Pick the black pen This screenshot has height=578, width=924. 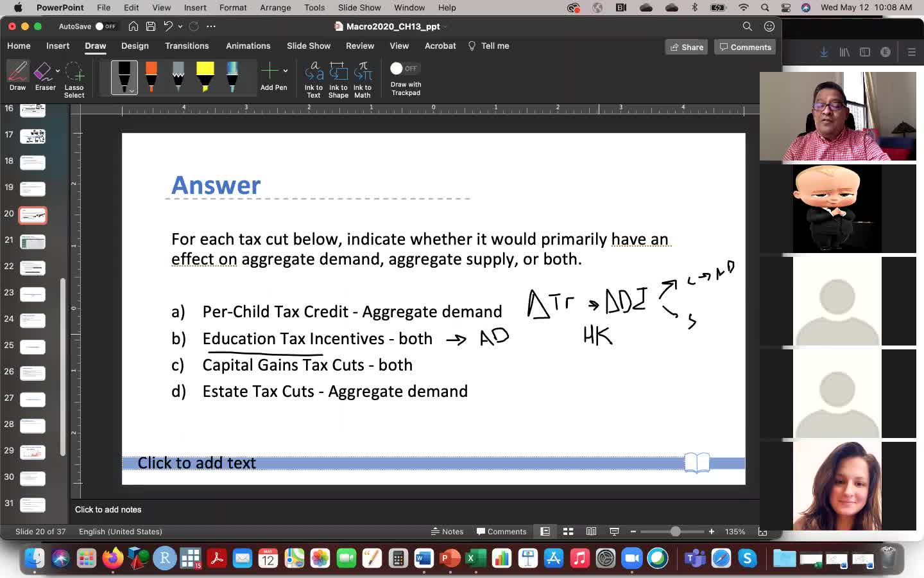point(124,77)
